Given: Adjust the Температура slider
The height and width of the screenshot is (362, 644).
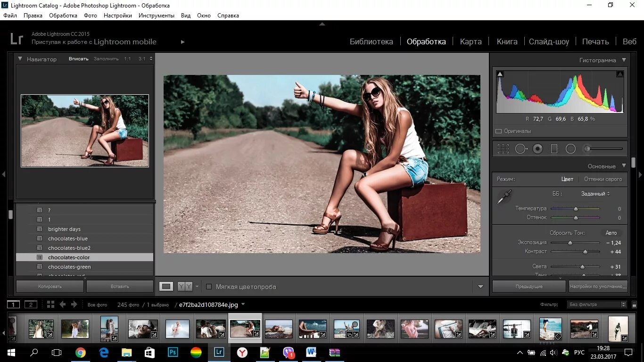Looking at the screenshot, I should [575, 208].
